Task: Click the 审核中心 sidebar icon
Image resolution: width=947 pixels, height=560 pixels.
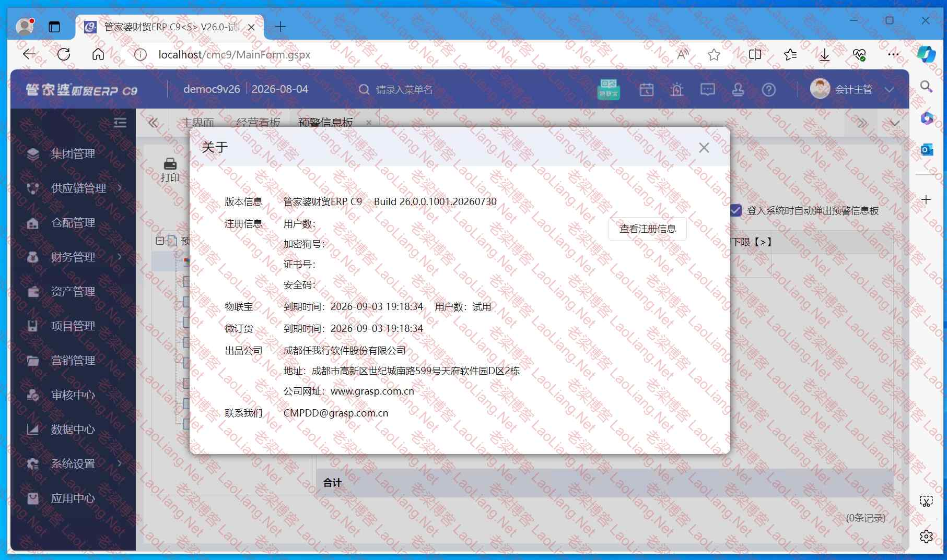Action: pyautogui.click(x=33, y=395)
